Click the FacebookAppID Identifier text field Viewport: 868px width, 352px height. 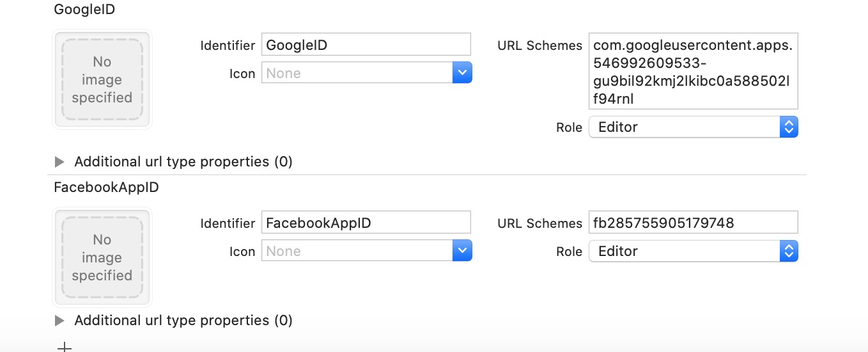tap(366, 223)
